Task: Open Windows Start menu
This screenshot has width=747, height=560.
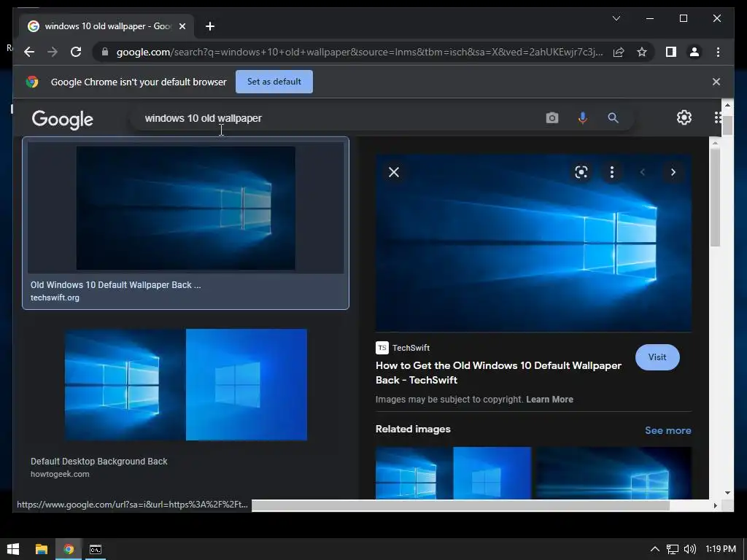Action: click(13, 549)
